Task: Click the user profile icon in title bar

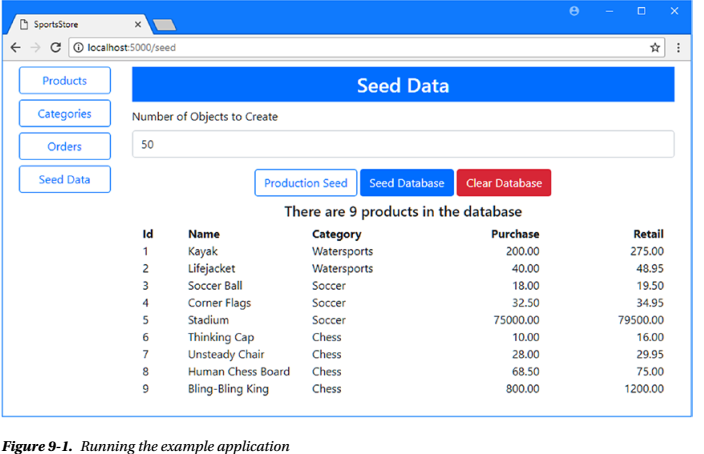Action: (x=574, y=11)
